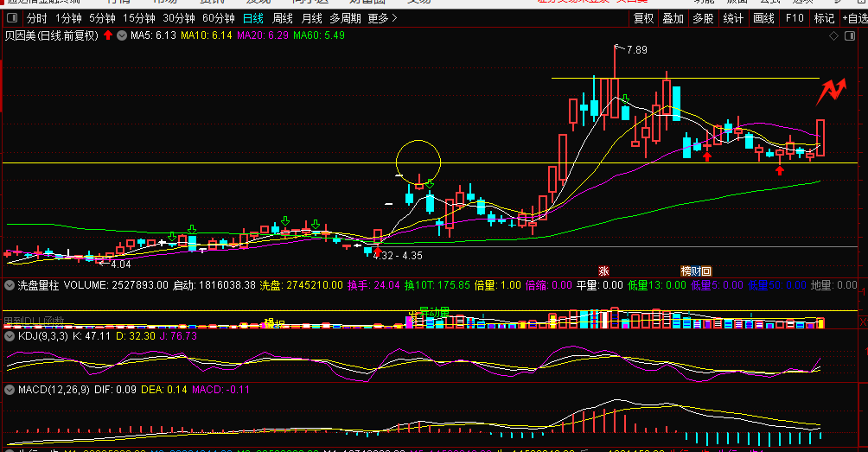This screenshot has height=452, width=868.
Task: Click the 统计 statistics button
Action: (733, 18)
